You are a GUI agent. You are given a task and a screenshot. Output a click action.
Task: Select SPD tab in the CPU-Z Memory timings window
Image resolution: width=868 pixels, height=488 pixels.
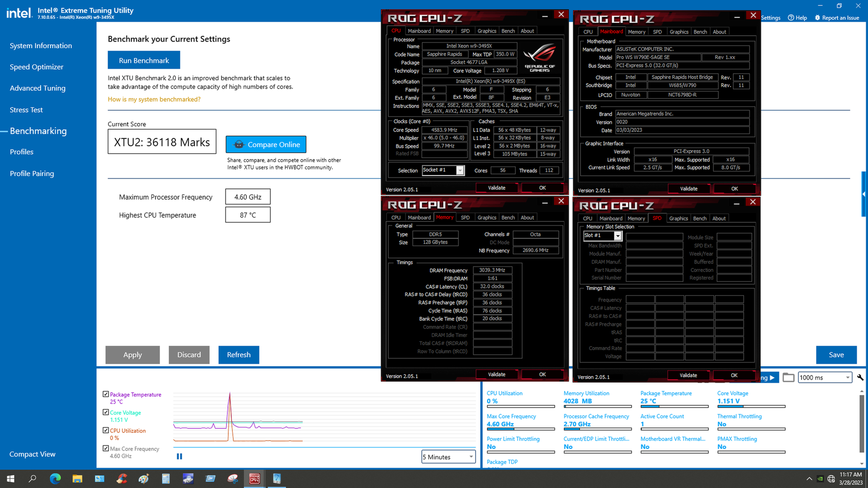coord(465,217)
